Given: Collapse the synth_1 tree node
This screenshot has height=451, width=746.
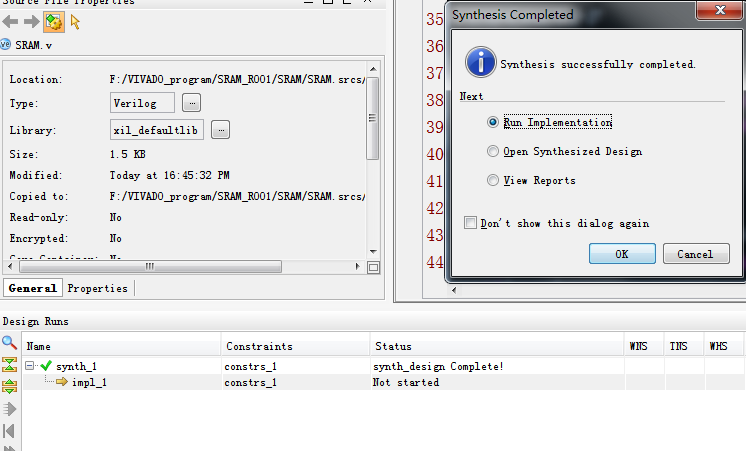Looking at the screenshot, I should pyautogui.click(x=29, y=365).
